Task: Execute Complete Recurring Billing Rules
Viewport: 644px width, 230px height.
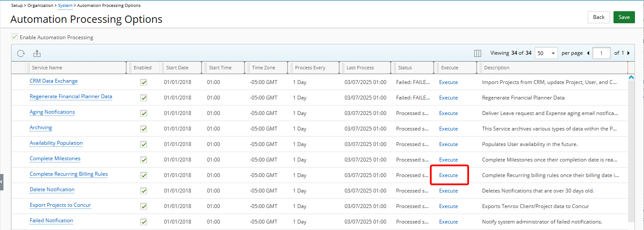Action: click(x=448, y=175)
